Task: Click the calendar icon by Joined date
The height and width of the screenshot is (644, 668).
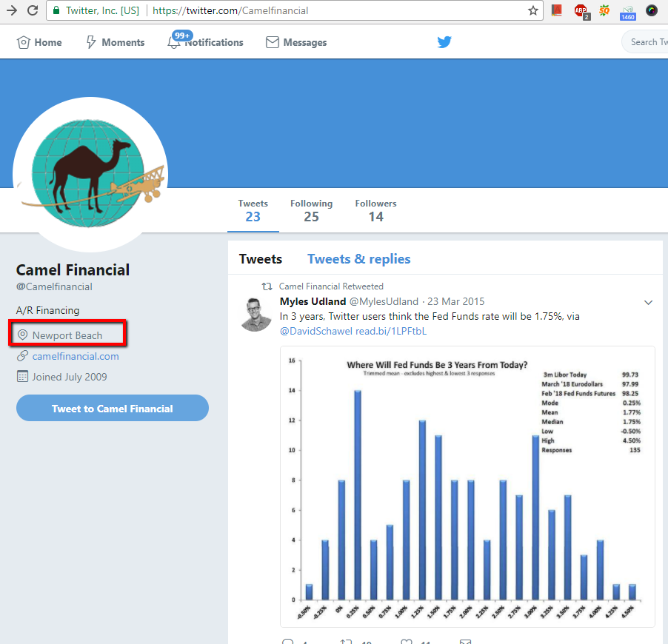Action: pos(22,377)
